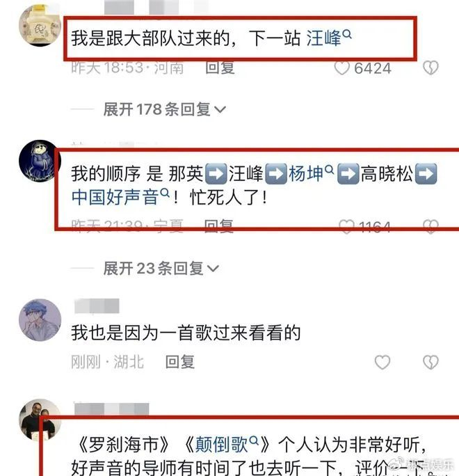Image resolution: width=459 pixels, height=476 pixels.
Task: Dislike the 湖北 comment with broken heart
Action: coord(430,362)
